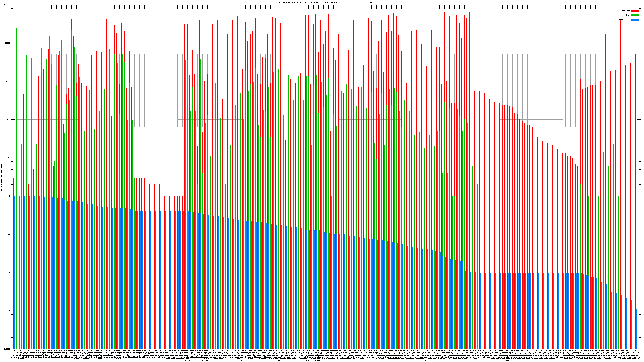Click the 0.001 y-axis tick label
This screenshot has width=644, height=362.
(8, 311)
